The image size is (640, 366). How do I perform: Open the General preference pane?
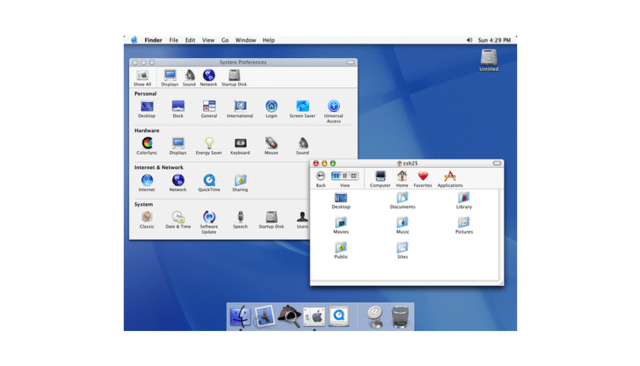pyautogui.click(x=209, y=109)
